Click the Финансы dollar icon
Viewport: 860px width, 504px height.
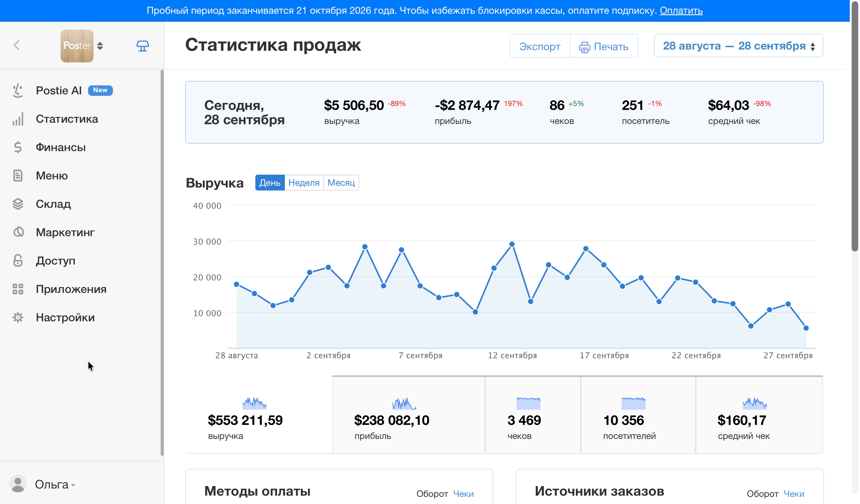(x=18, y=147)
